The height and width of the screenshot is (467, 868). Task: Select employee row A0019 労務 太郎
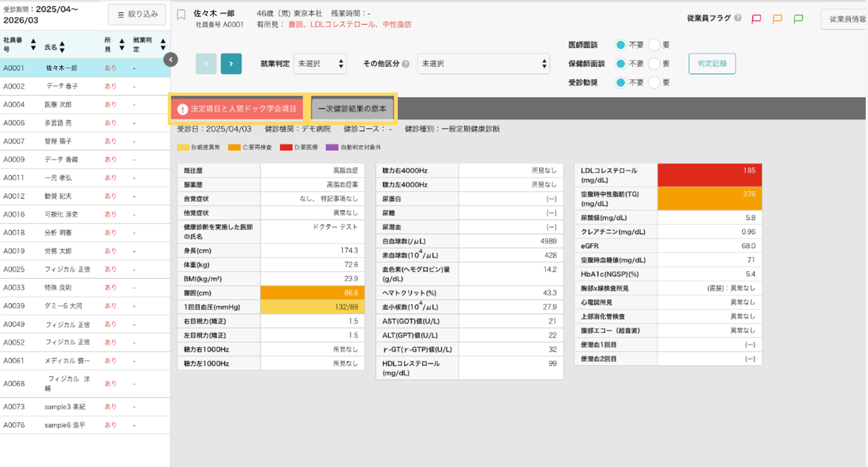coord(85,251)
